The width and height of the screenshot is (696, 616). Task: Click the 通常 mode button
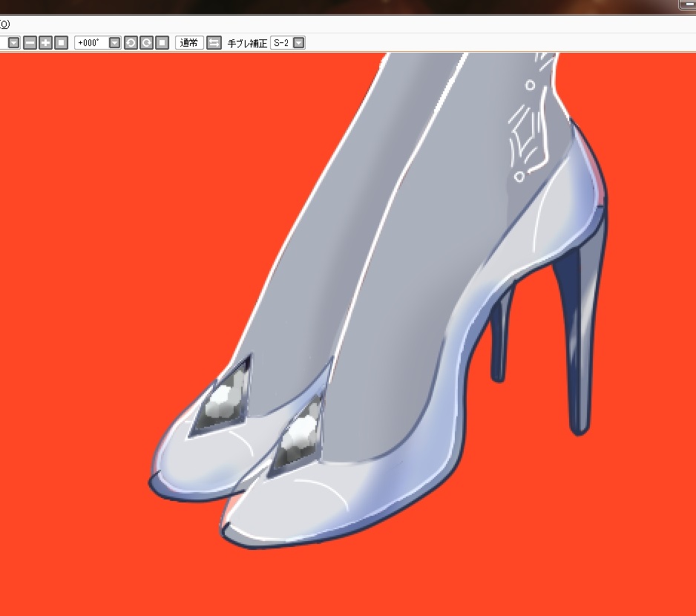pyautogui.click(x=189, y=43)
